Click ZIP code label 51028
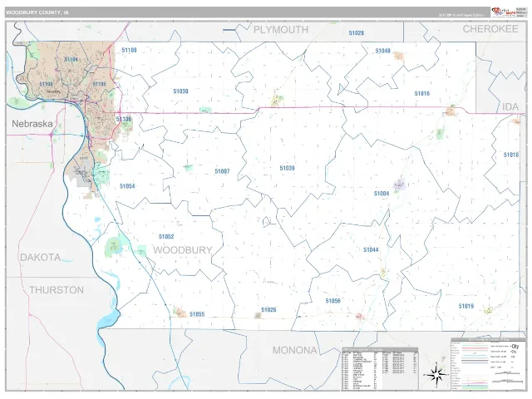The height and width of the screenshot is (399, 532). coord(357,33)
